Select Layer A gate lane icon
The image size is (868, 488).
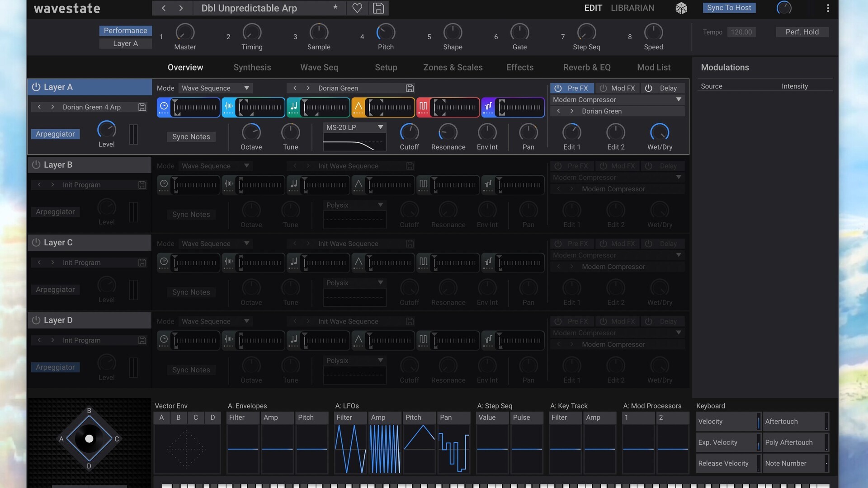click(423, 107)
